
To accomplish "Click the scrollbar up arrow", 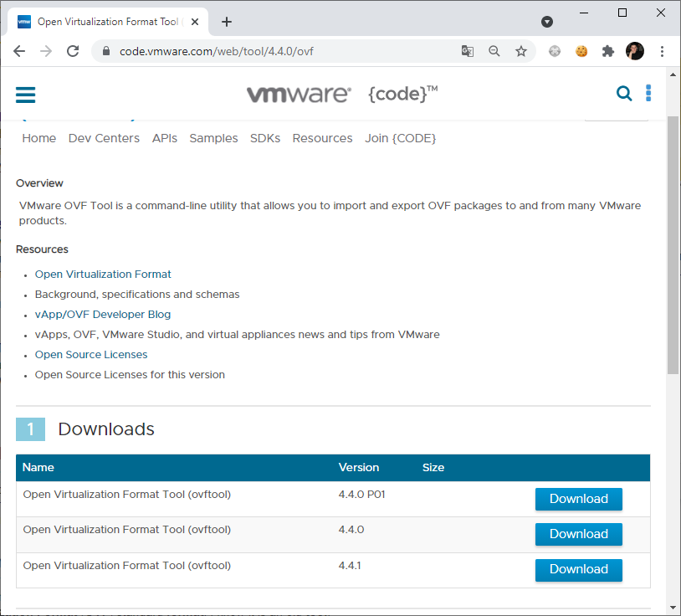I will [x=673, y=74].
